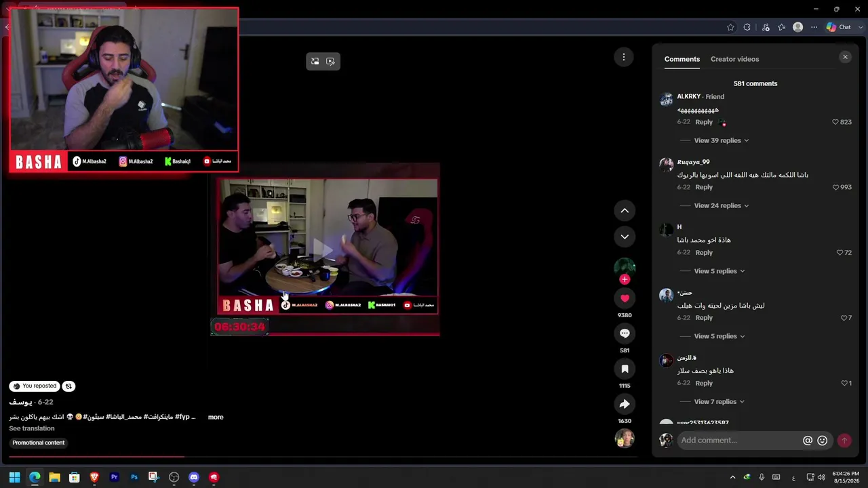
Task: Expand View 39 replies
Action: (x=722, y=140)
